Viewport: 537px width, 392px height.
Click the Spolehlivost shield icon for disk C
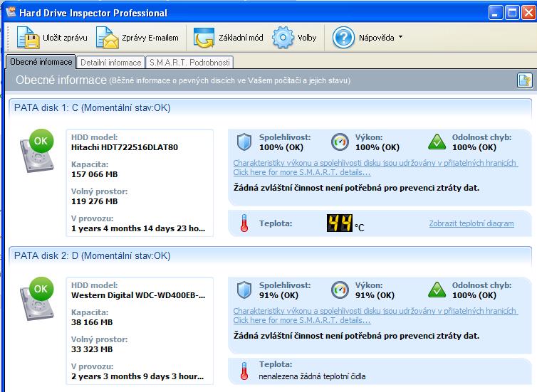tap(244, 142)
